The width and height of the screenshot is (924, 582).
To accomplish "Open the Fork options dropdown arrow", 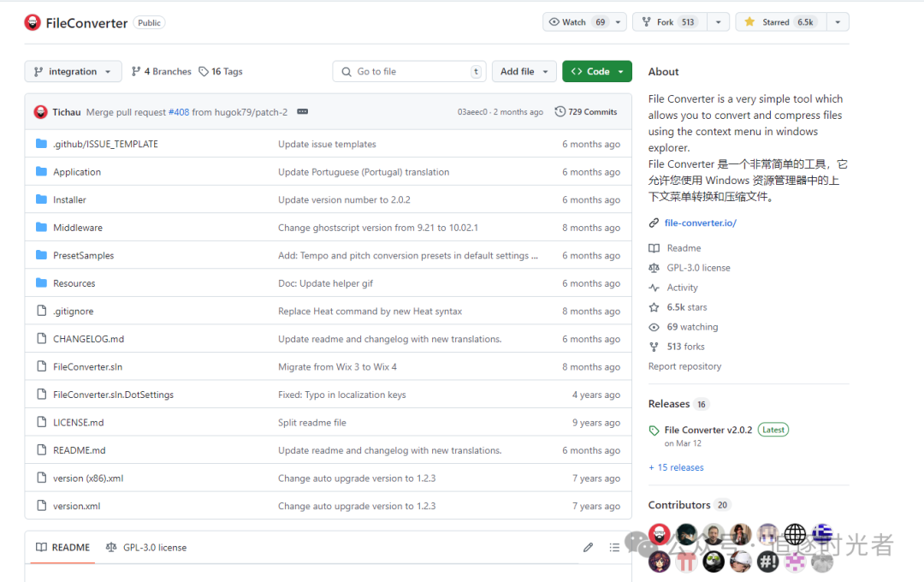I will 719,21.
